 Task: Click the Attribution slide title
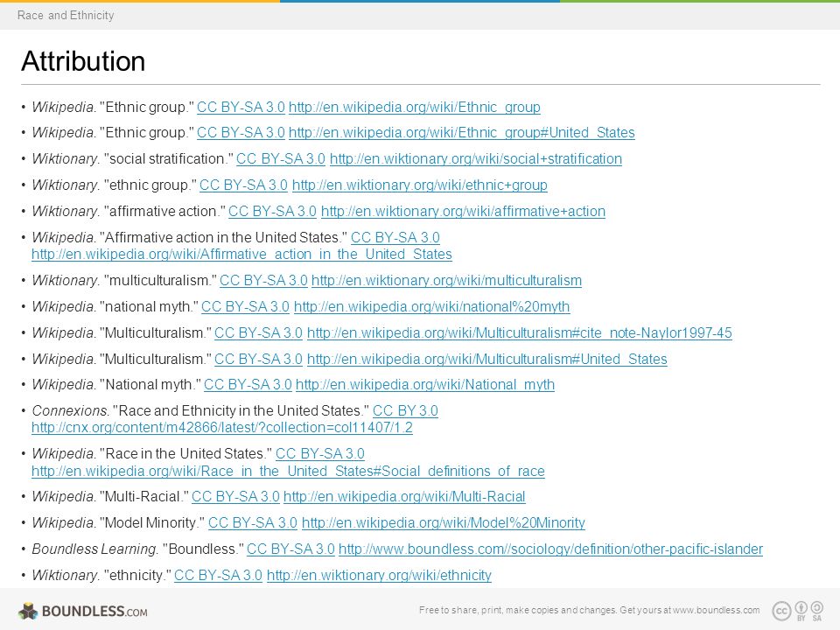click(x=83, y=61)
